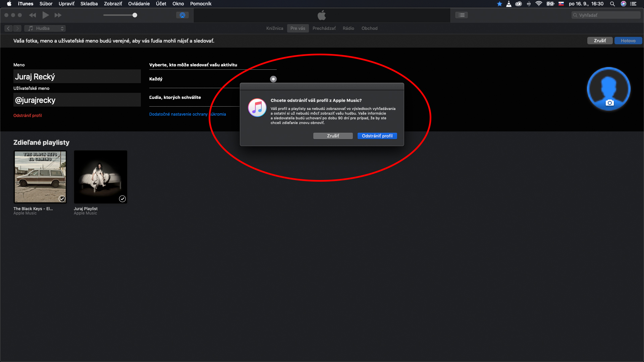The width and height of the screenshot is (644, 362).
Task: Click the blue star menu bar icon
Action: point(499,4)
